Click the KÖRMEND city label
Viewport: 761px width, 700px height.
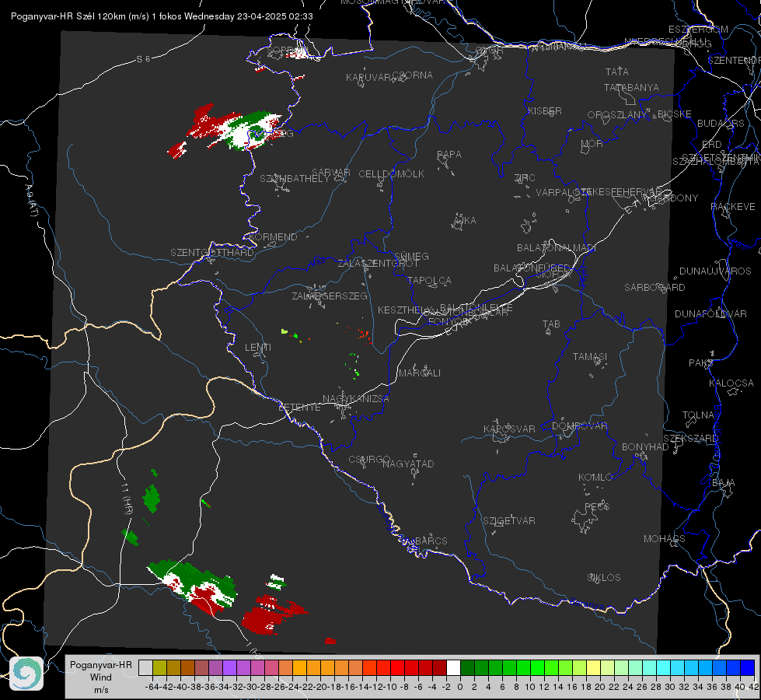click(274, 237)
